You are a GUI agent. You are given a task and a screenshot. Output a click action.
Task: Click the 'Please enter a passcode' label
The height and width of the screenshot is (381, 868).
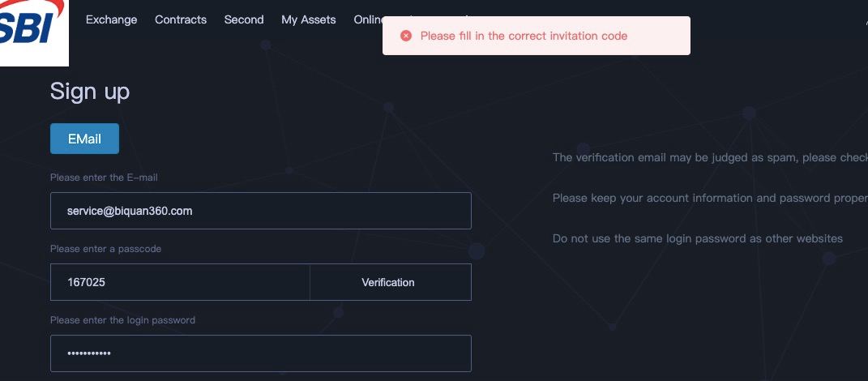(x=105, y=249)
